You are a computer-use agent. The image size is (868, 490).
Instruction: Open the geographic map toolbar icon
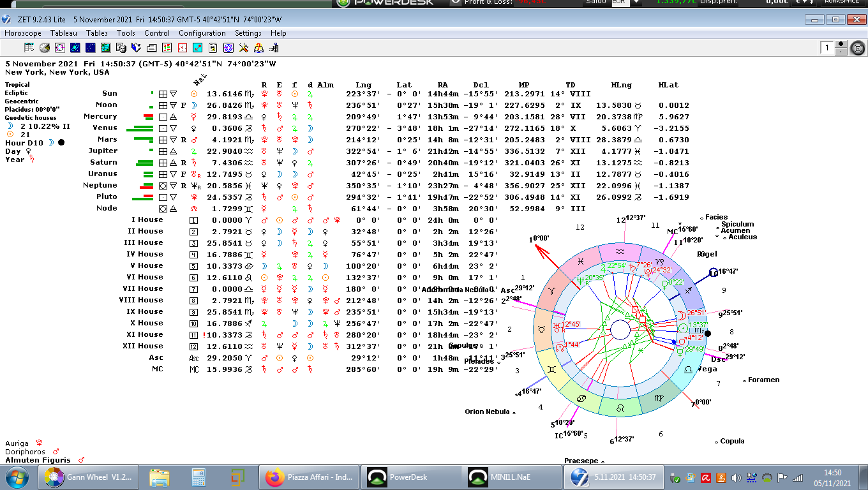coord(106,48)
